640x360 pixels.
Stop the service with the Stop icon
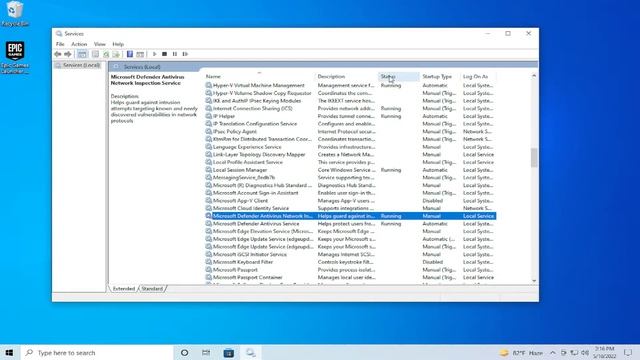pos(164,54)
